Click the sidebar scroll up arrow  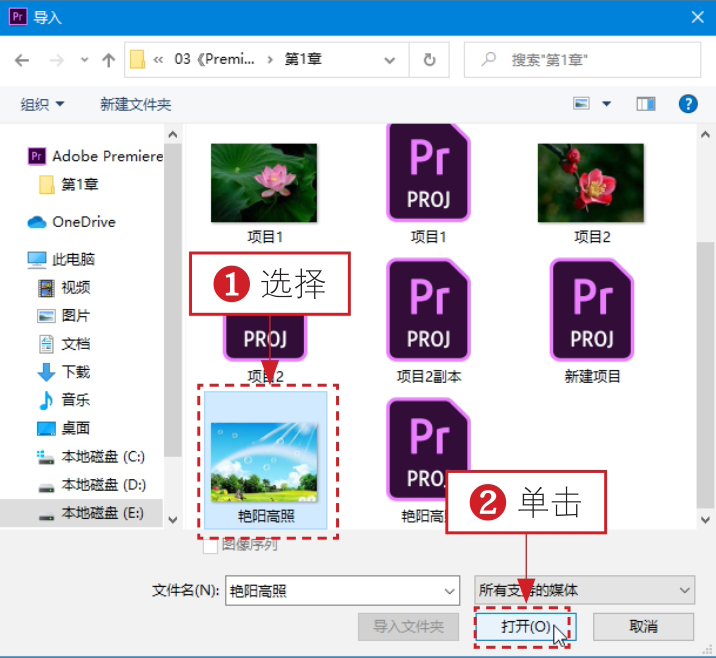pos(173,135)
